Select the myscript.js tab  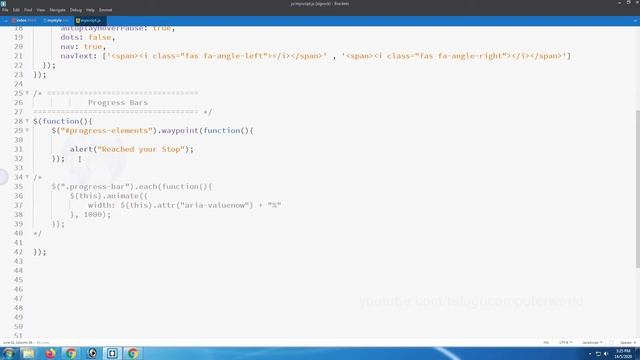pos(89,20)
